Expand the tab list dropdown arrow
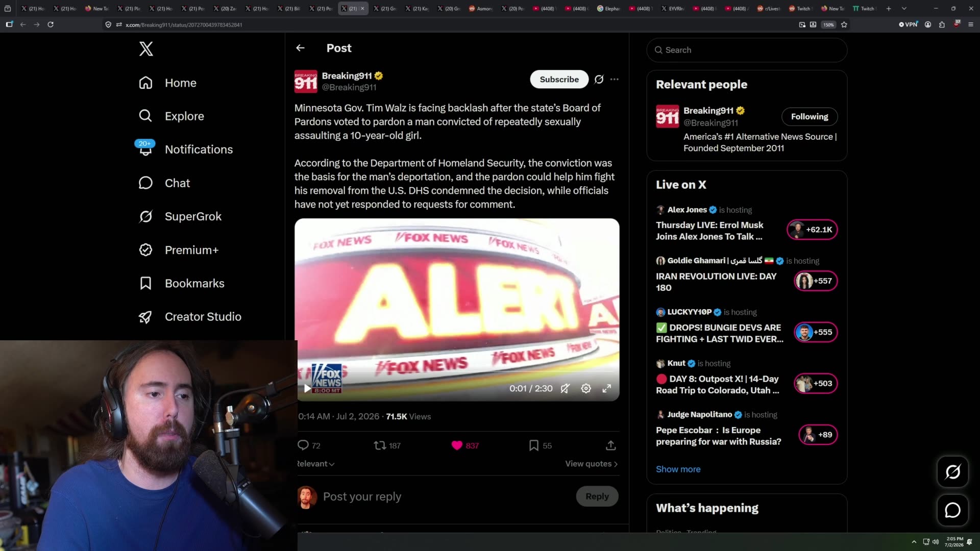Viewport: 980px width, 551px height. 904,9
